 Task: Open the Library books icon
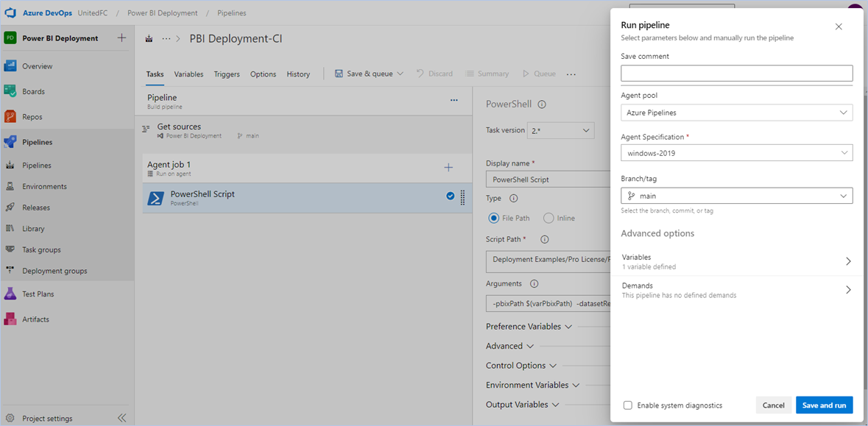10,229
